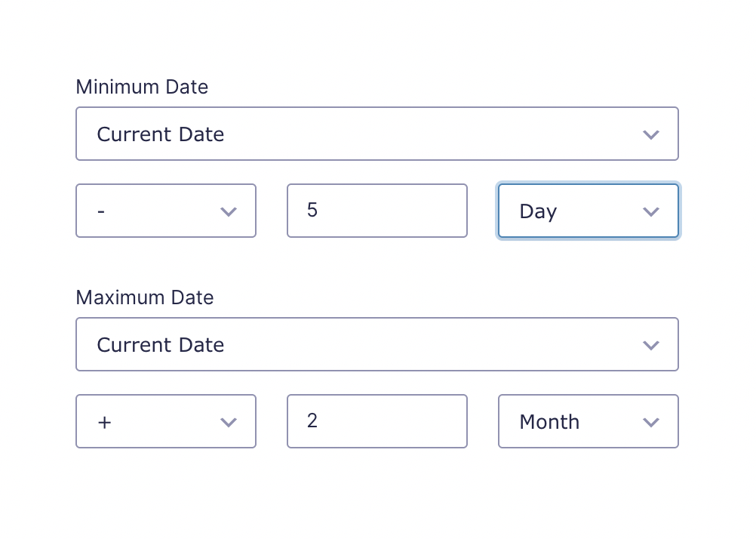Expand the focused Day unit dropdown
This screenshot has height=539, width=756.
(x=589, y=211)
